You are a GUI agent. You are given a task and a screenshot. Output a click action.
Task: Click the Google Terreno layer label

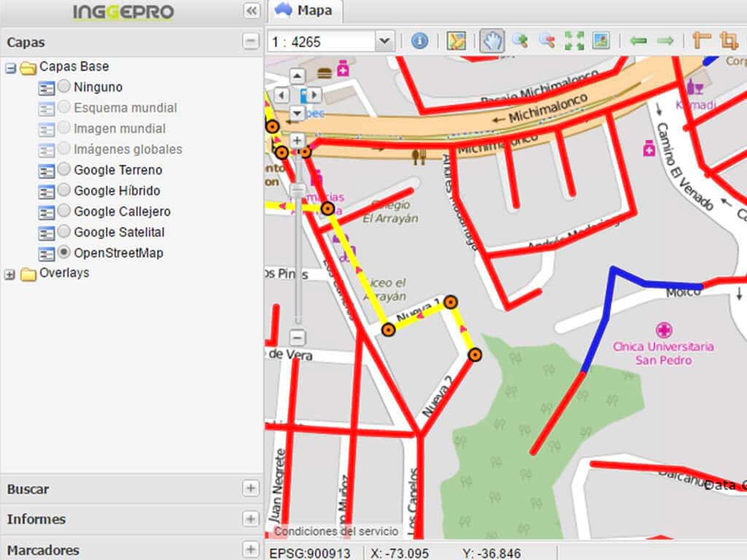118,170
